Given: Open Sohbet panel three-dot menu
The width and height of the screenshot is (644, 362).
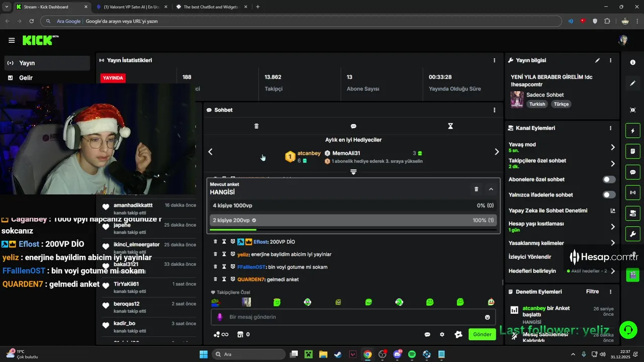Looking at the screenshot, I should tap(494, 110).
